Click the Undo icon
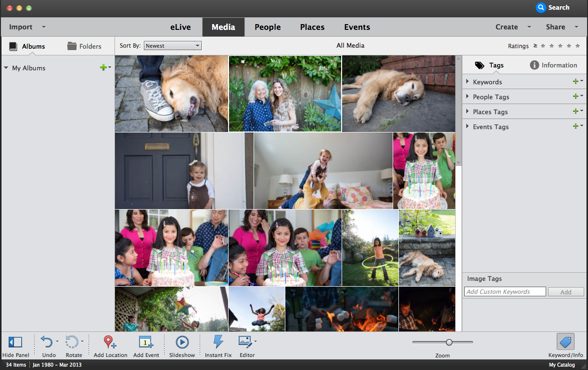The height and width of the screenshot is (370, 588). click(x=48, y=343)
